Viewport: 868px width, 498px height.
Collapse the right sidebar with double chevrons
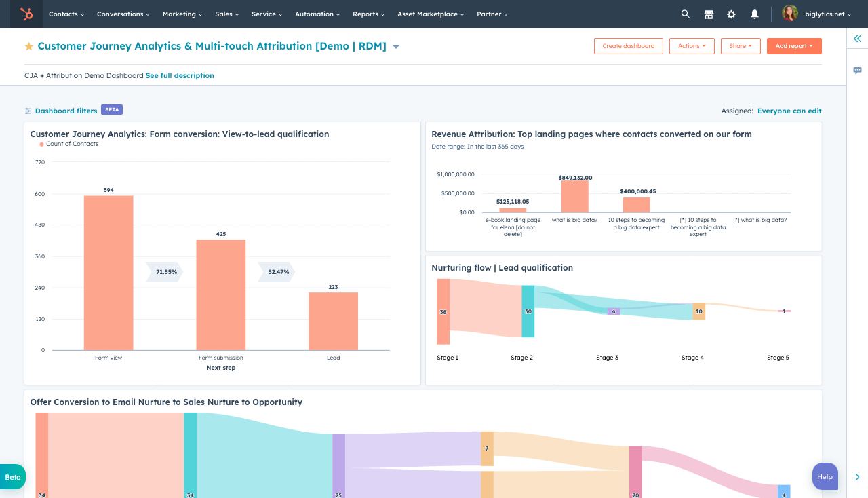(x=856, y=39)
